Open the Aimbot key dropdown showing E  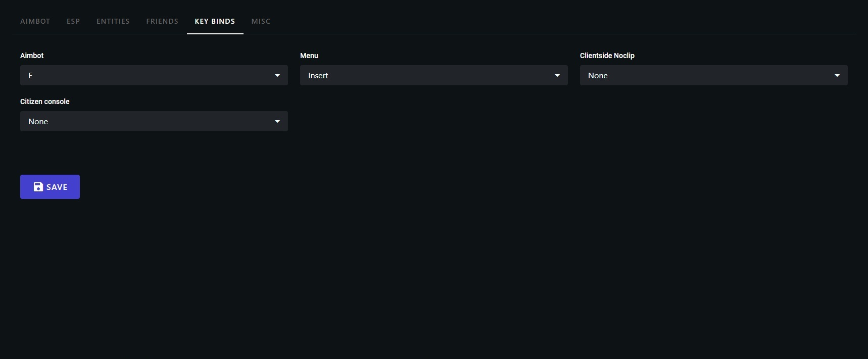coord(147,75)
